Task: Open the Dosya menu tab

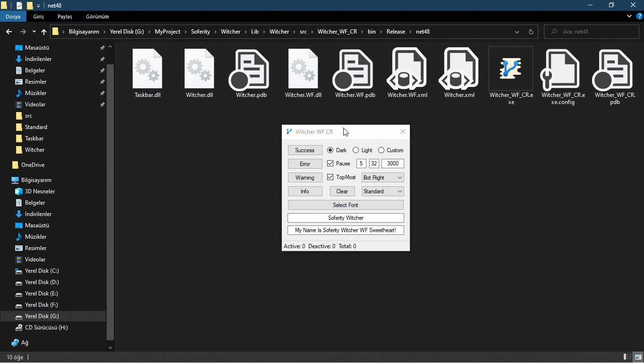Action: [x=13, y=17]
